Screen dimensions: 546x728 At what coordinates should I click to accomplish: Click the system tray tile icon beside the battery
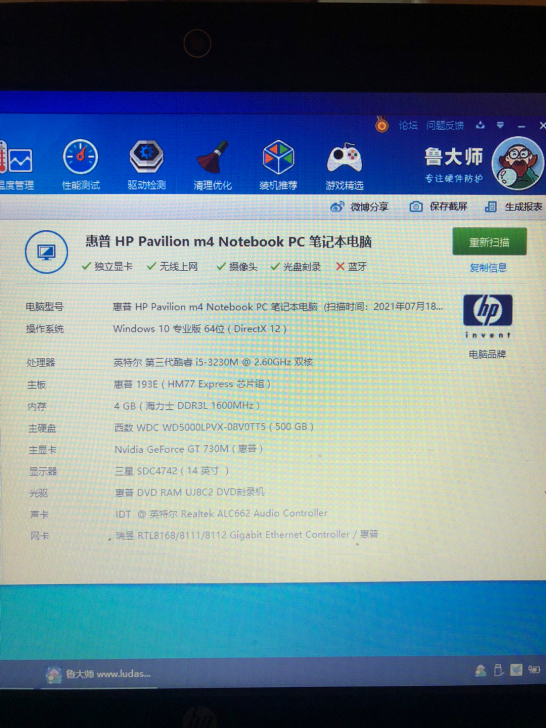click(x=516, y=670)
